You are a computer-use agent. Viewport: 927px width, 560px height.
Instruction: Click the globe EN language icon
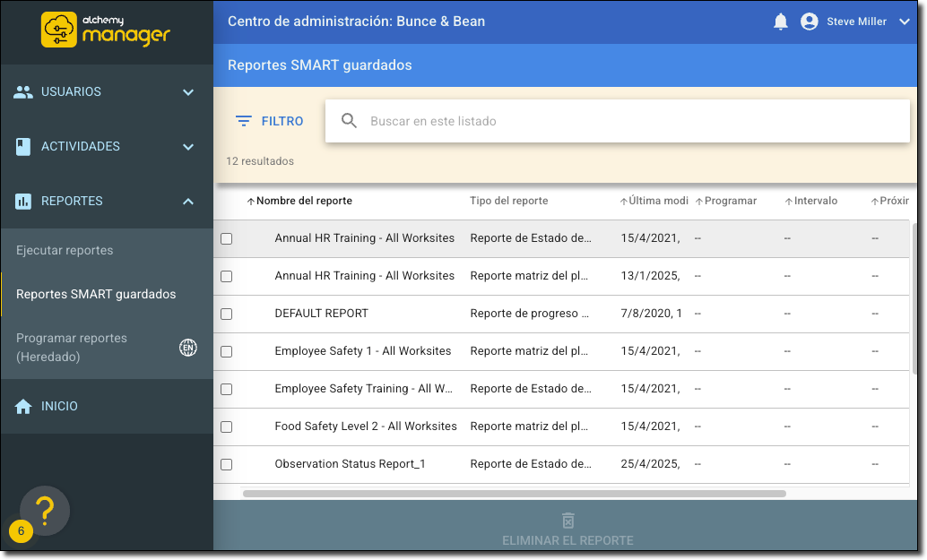pyautogui.click(x=188, y=348)
